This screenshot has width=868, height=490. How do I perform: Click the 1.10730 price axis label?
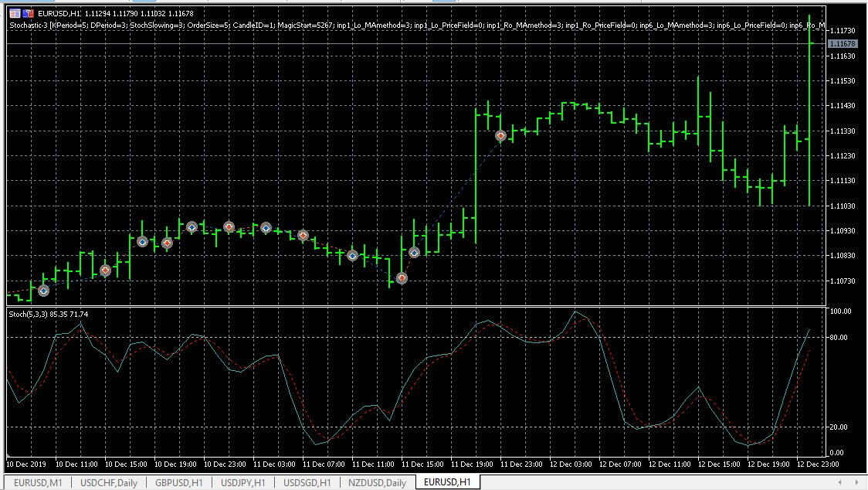pos(843,281)
